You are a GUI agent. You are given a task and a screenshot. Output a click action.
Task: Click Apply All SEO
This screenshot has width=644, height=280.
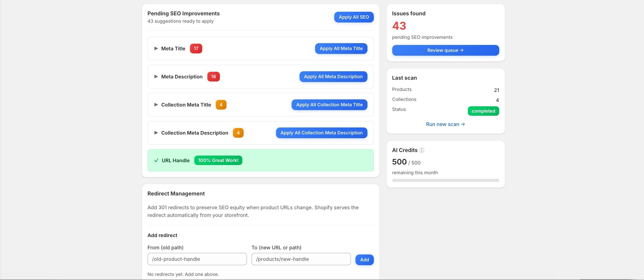point(354,17)
